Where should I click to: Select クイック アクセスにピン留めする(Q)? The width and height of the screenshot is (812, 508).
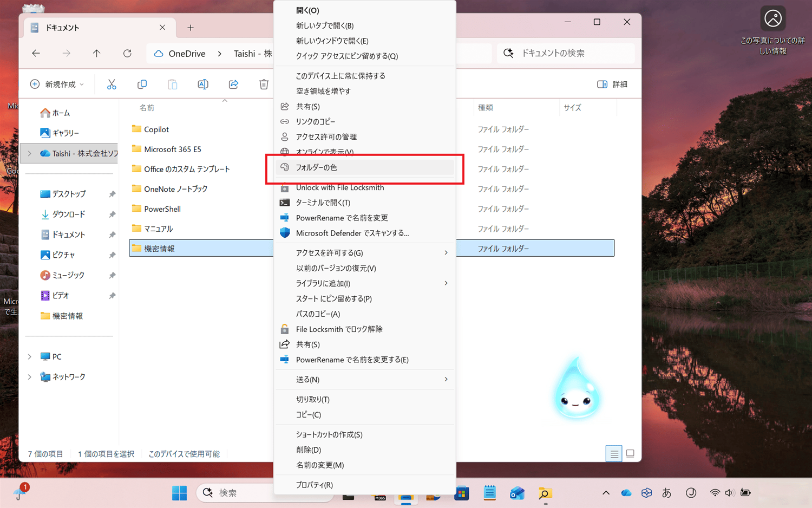point(365,56)
